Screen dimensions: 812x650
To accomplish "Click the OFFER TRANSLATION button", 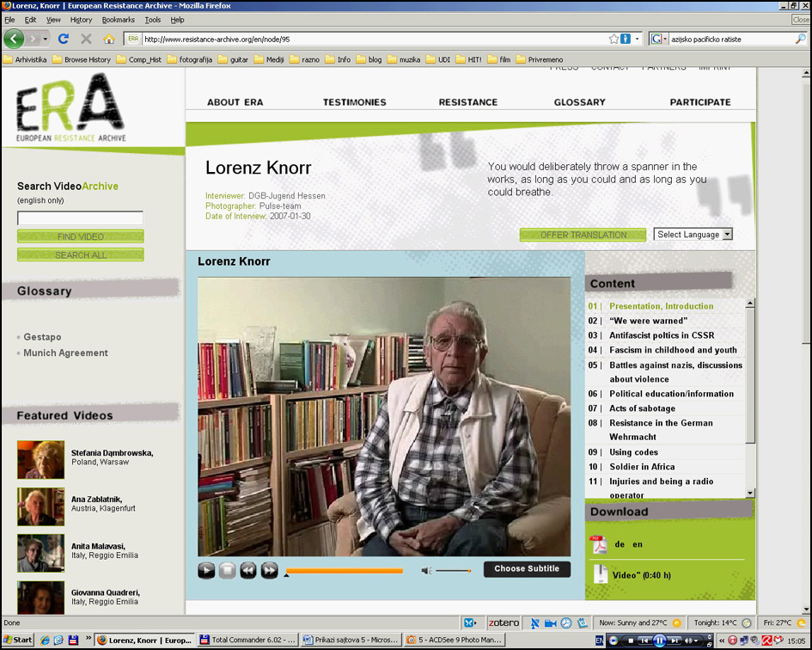I will [x=583, y=235].
